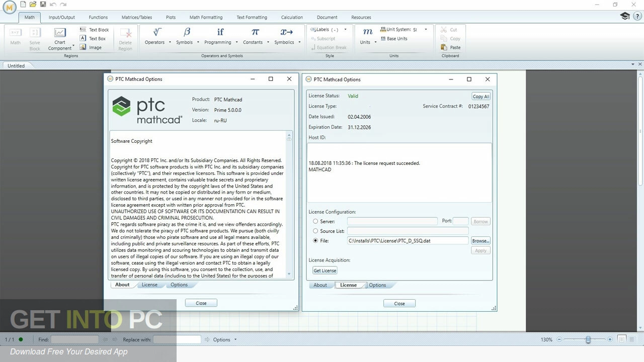The image size is (644, 362).
Task: Adjust the zoom slider handle in status bar
Action: 588,340
